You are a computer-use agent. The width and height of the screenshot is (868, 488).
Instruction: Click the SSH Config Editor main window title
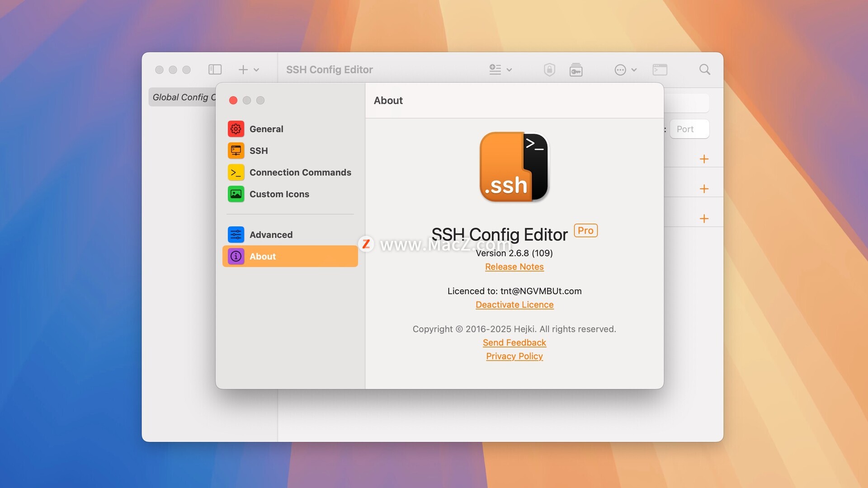[330, 70]
